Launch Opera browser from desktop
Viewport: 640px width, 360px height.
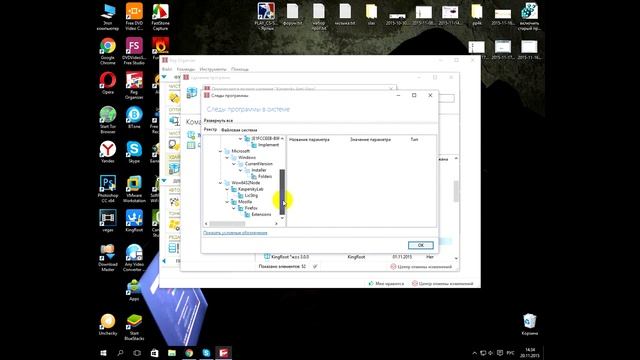(x=108, y=83)
